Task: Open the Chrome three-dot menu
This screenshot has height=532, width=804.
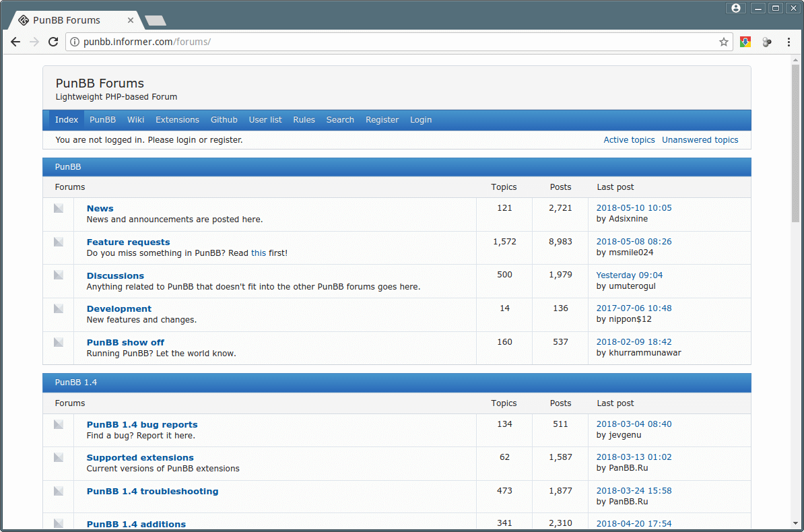Action: point(789,41)
